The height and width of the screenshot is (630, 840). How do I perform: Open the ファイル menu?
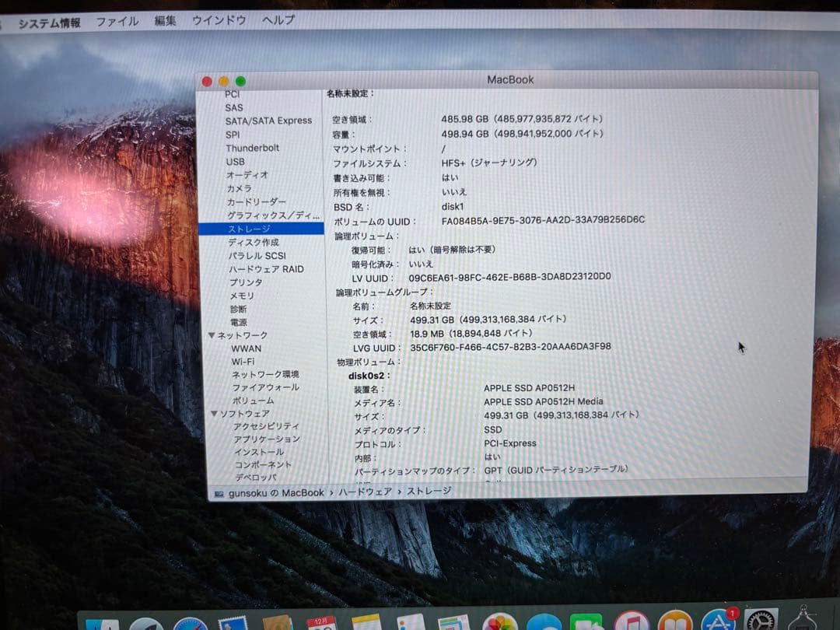117,21
